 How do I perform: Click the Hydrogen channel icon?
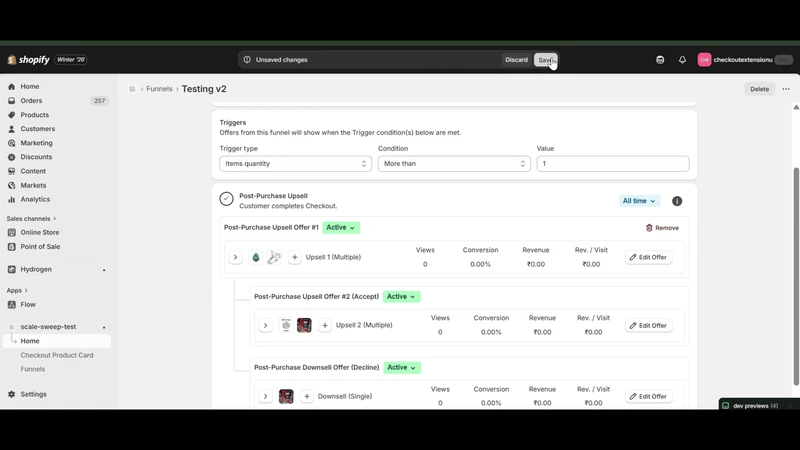pos(12,269)
